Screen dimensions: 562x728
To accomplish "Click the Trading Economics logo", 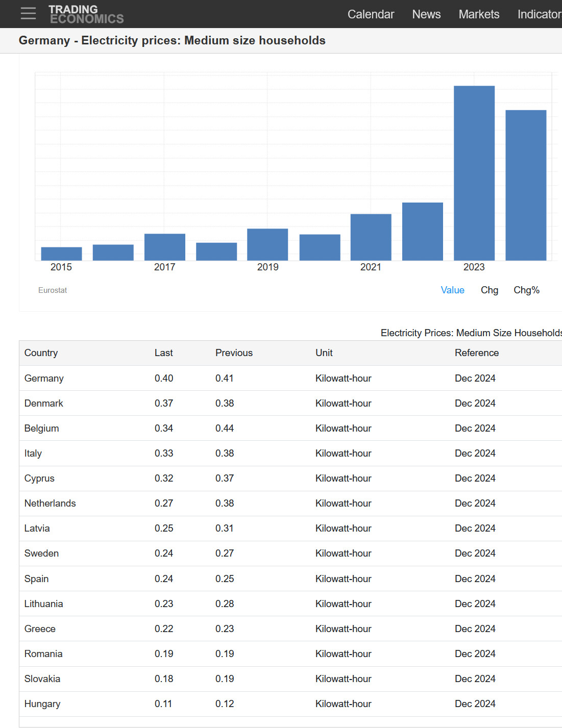I will coord(86,14).
